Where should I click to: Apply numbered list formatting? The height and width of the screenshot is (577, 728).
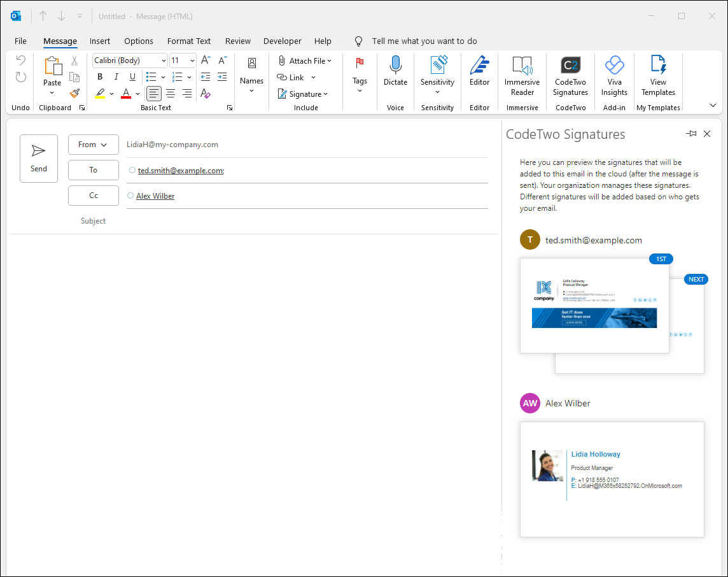point(178,76)
